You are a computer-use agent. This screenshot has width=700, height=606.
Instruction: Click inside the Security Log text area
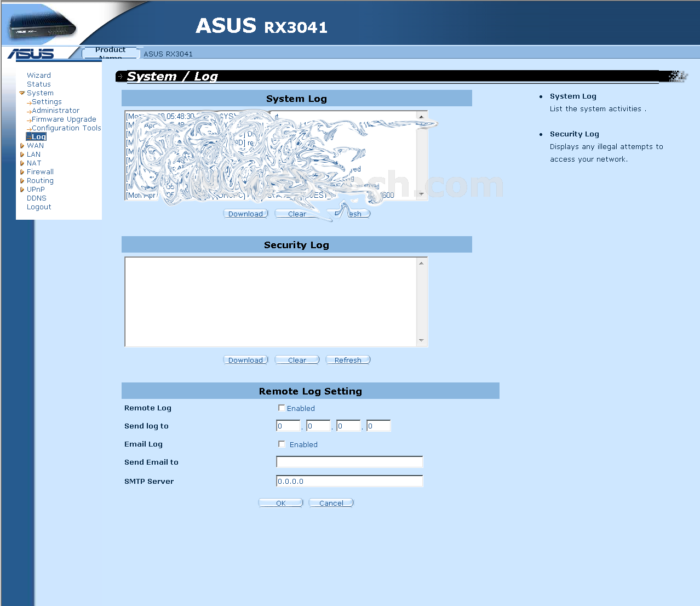271,302
